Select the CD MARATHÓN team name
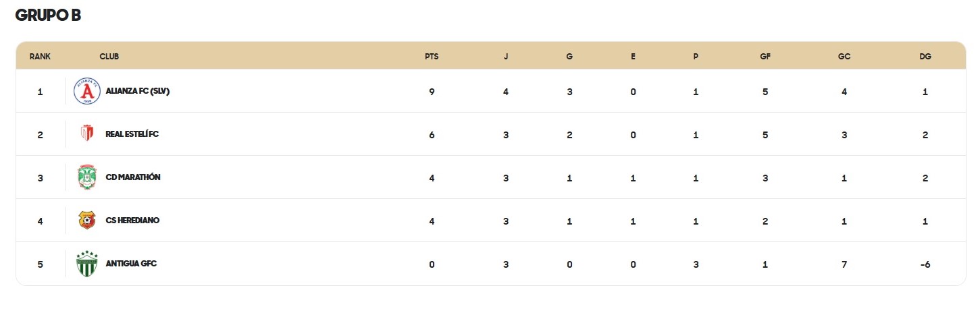980x319 pixels. click(x=133, y=177)
